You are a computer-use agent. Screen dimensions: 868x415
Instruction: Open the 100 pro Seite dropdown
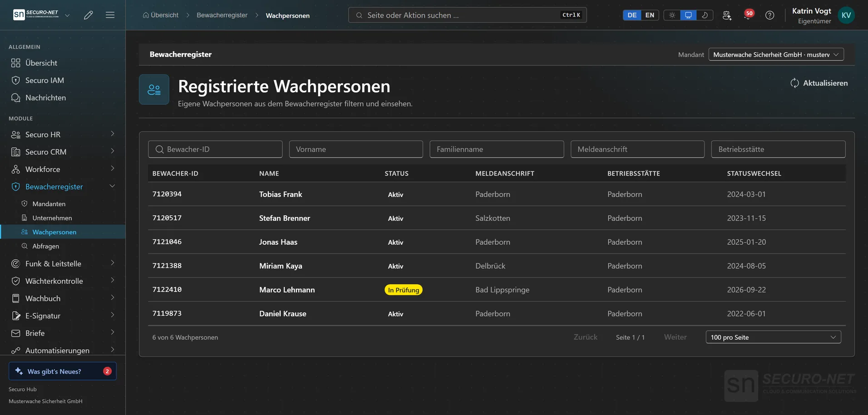[x=773, y=337]
